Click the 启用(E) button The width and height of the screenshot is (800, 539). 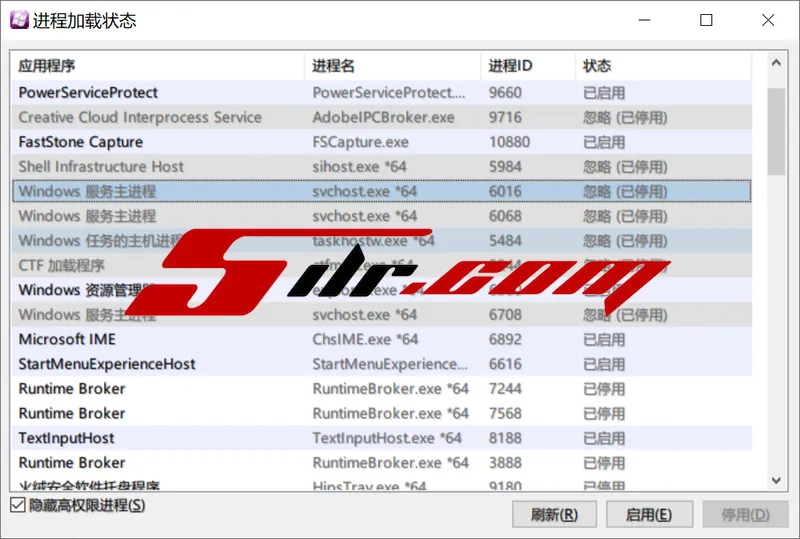coord(649,514)
